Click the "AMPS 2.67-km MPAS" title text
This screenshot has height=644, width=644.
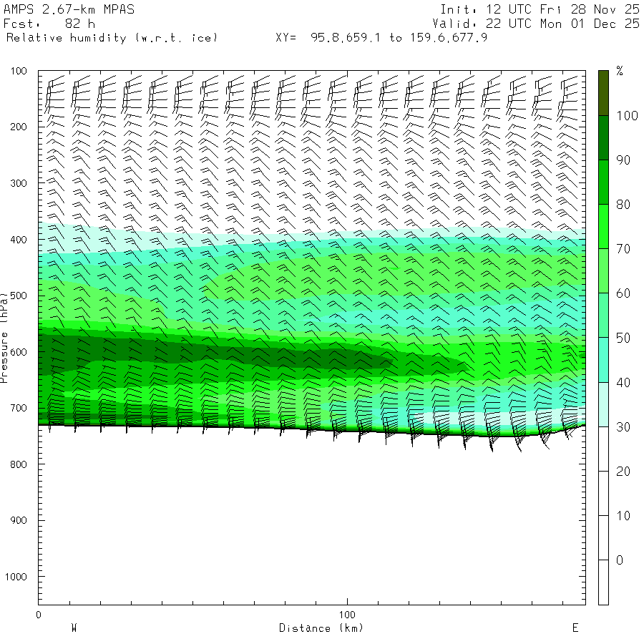(69, 9)
